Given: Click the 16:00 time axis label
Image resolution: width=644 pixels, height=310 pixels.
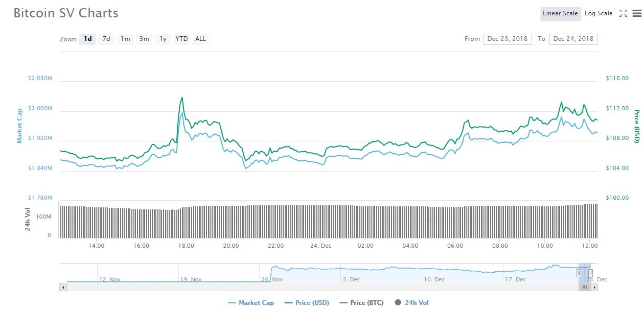Looking at the screenshot, I should click(141, 246).
